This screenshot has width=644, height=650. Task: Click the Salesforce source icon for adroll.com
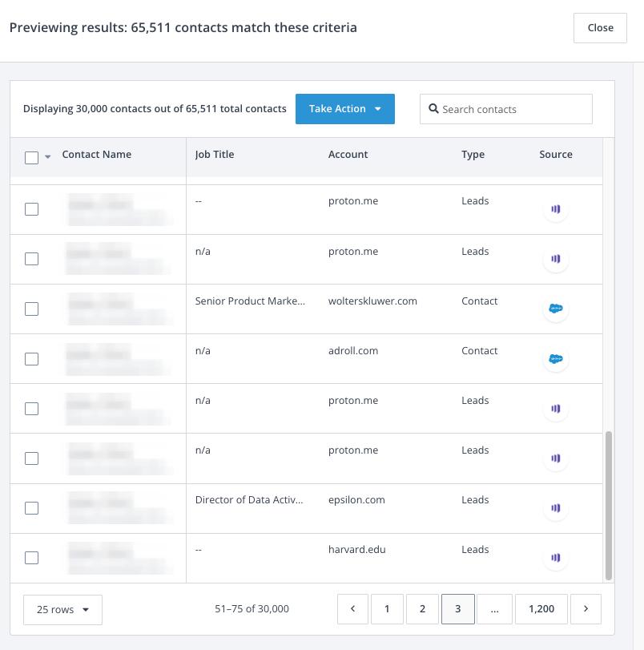point(555,358)
